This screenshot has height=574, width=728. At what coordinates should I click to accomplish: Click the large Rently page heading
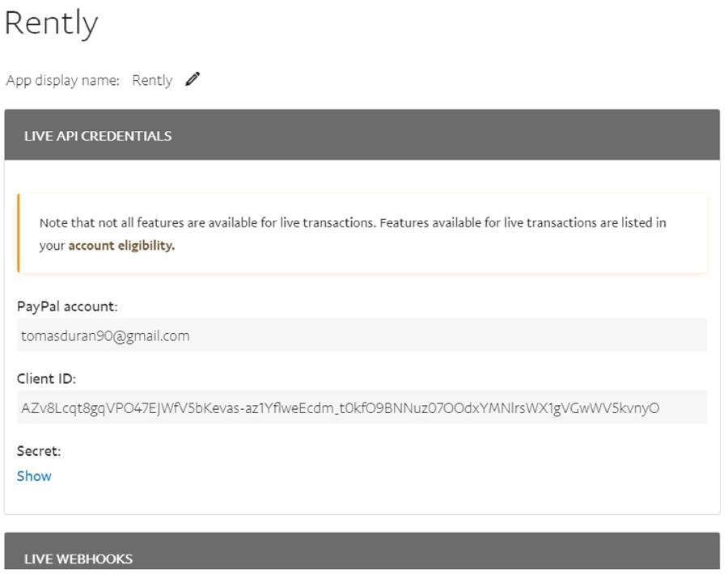tap(51, 23)
